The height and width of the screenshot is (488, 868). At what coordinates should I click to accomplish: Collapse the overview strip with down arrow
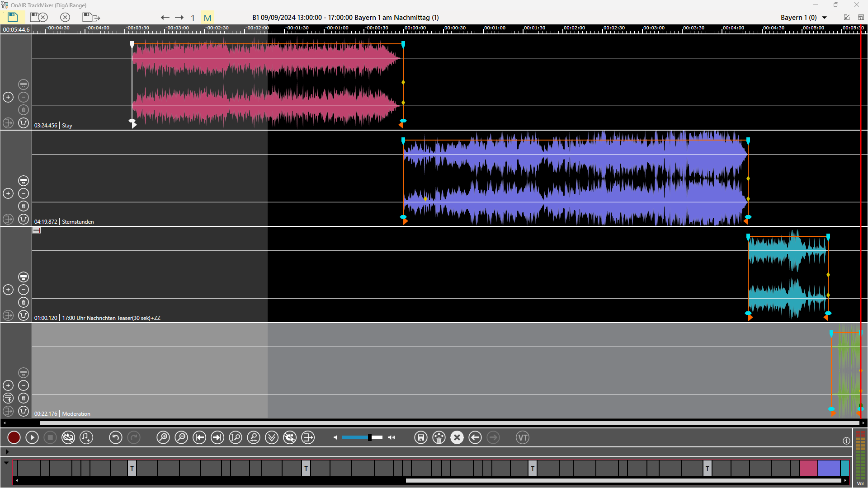[6, 463]
